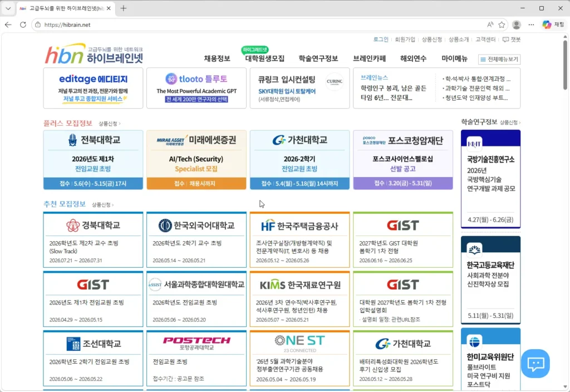Click the editage 에디티지 banner
The height and width of the screenshot is (392, 570).
(x=93, y=88)
